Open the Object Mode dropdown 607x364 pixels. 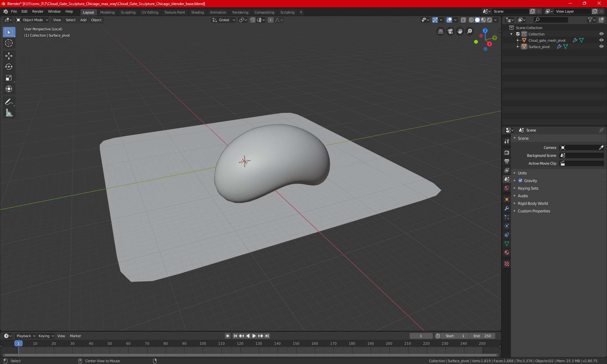pos(32,20)
